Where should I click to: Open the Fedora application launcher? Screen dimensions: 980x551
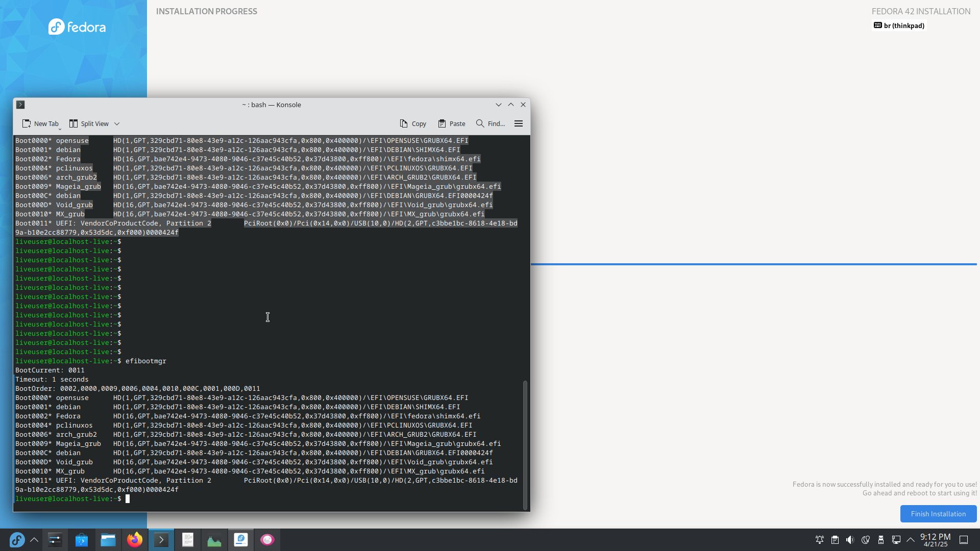point(17,540)
